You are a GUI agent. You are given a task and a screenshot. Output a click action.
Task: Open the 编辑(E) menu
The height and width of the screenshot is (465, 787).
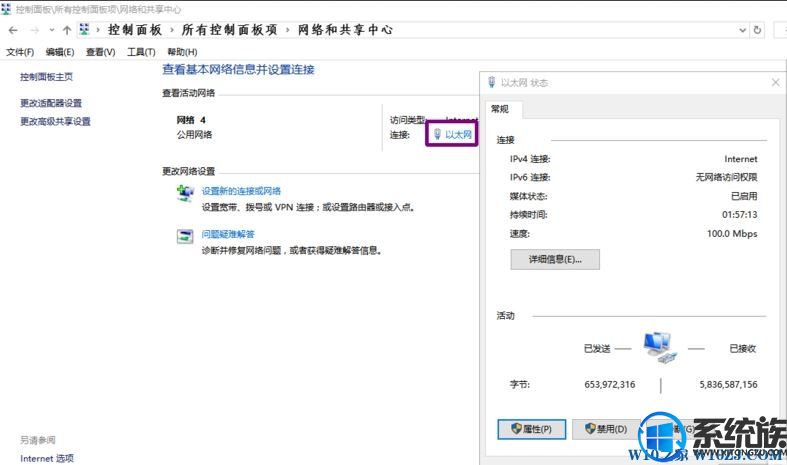coord(60,52)
